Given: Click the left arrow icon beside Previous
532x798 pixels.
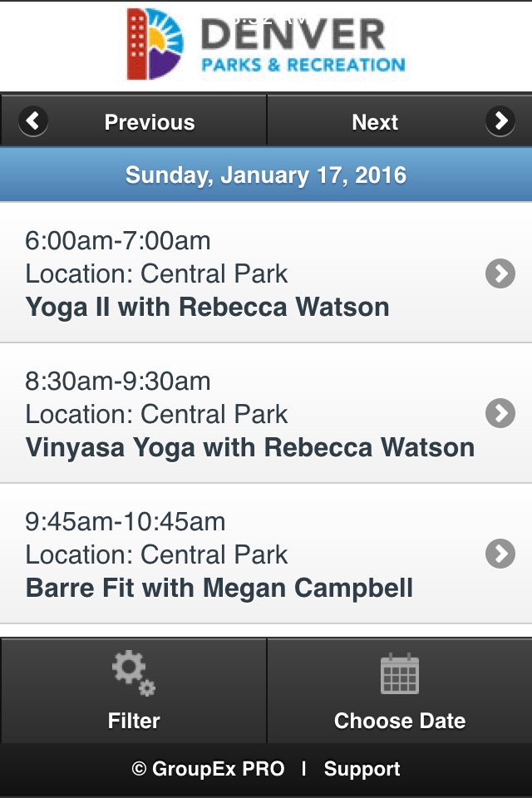Looking at the screenshot, I should coord(33,121).
